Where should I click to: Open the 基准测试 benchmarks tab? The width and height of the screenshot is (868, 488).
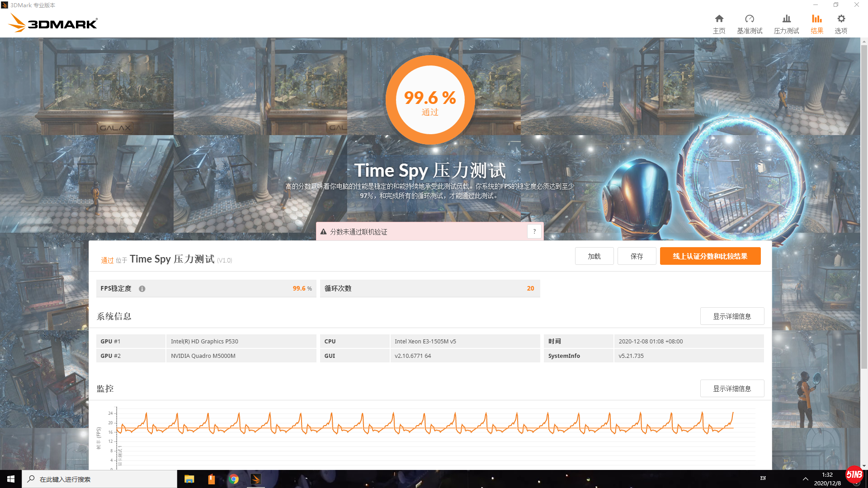point(750,24)
